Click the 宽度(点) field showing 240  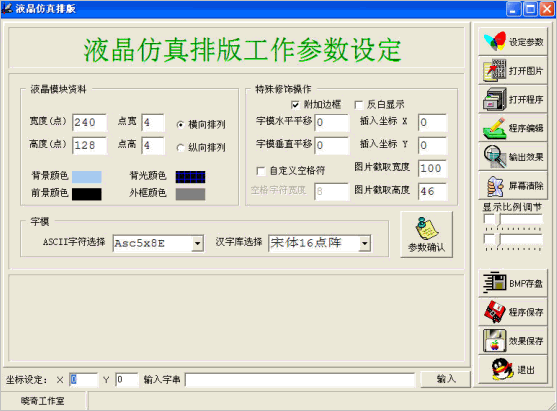coord(90,123)
